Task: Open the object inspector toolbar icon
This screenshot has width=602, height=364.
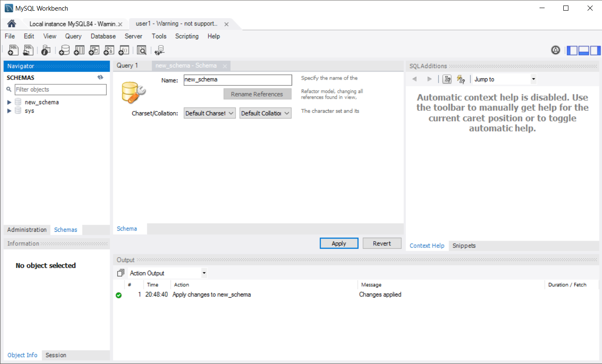Action: (46, 50)
